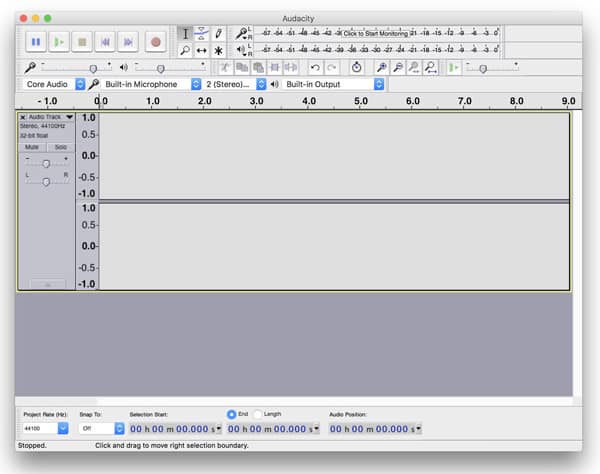Click the Paste icon in edit toolbar
Viewport: 600px width, 474px height.
(258, 67)
